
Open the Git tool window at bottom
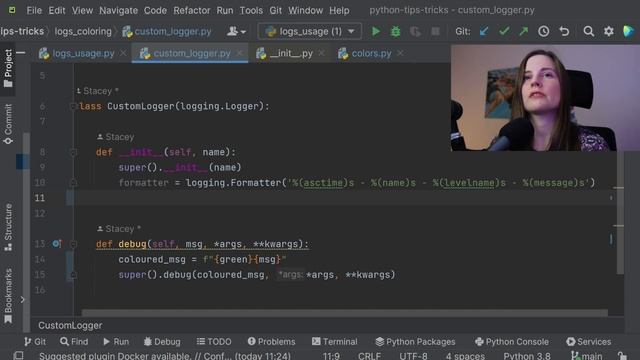click(x=35, y=342)
